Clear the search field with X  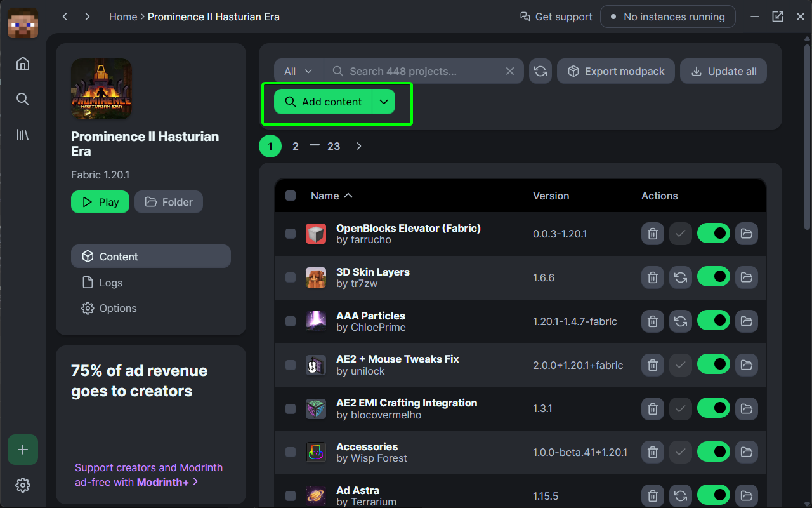(x=510, y=71)
